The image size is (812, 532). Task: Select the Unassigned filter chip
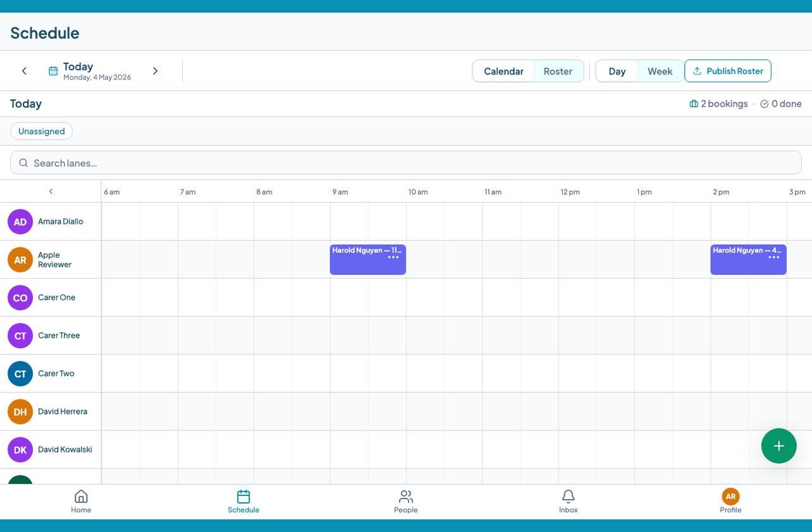click(42, 131)
